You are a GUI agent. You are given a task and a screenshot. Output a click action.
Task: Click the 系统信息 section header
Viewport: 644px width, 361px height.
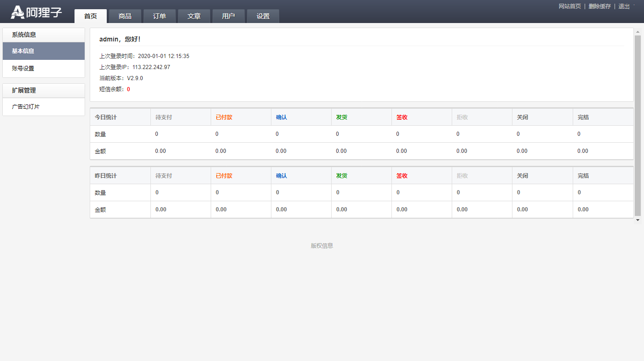pyautogui.click(x=44, y=35)
